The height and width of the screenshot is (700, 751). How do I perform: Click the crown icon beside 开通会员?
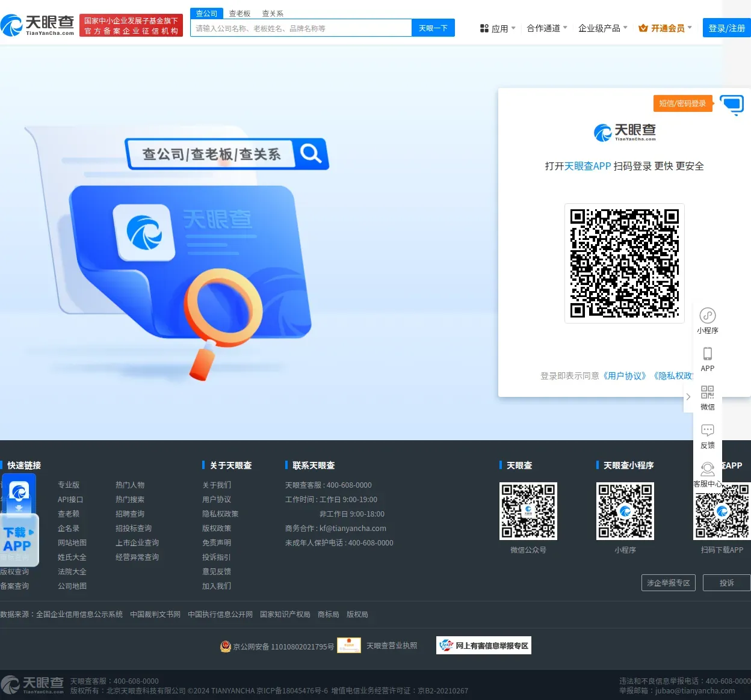[643, 28]
